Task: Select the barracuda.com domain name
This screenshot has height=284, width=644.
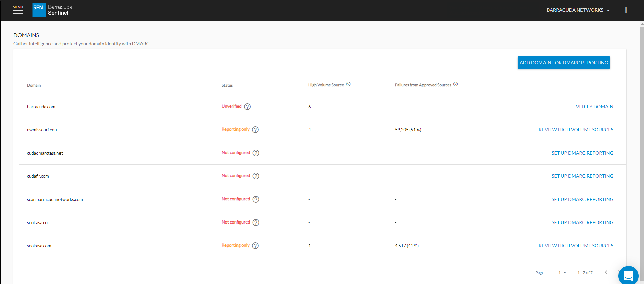Action: [x=41, y=107]
